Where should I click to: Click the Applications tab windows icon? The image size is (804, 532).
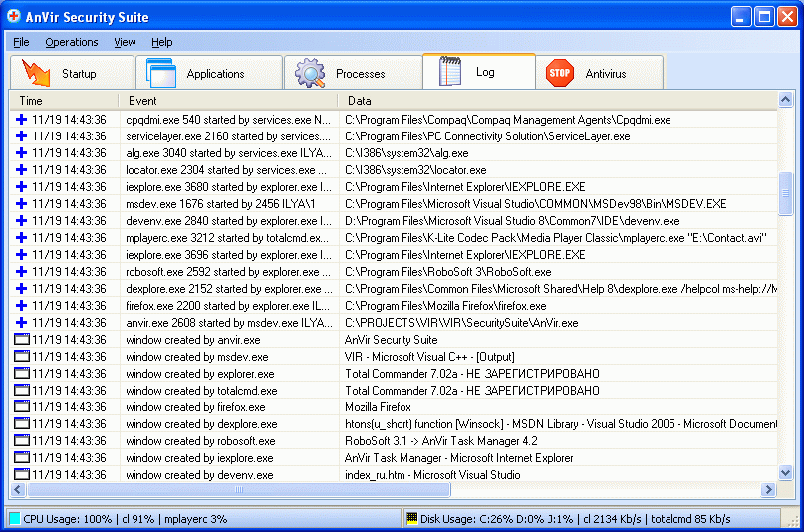click(x=160, y=73)
